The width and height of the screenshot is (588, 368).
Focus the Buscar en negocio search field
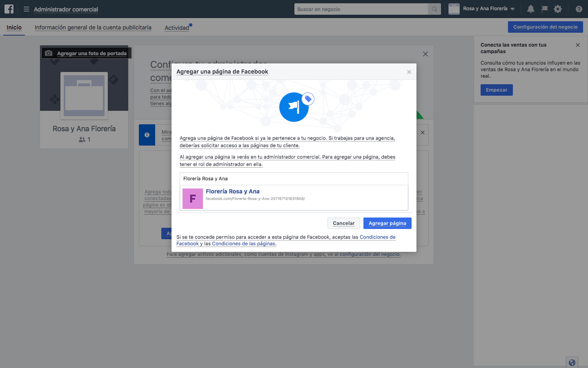(x=361, y=9)
